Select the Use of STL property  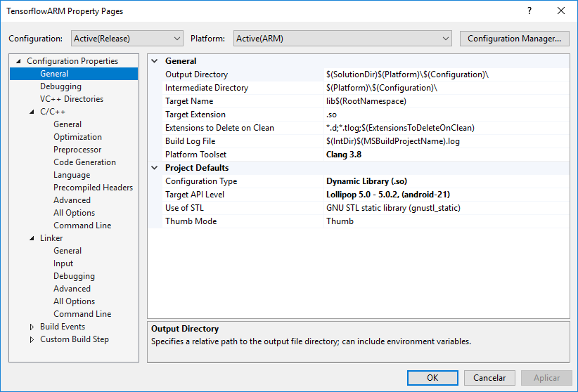coord(184,208)
